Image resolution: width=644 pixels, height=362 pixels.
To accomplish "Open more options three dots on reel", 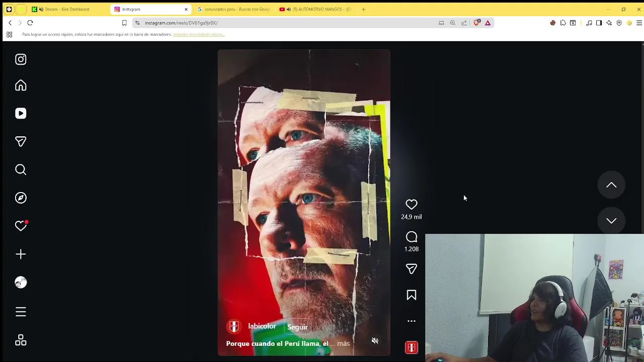I will pos(412,321).
